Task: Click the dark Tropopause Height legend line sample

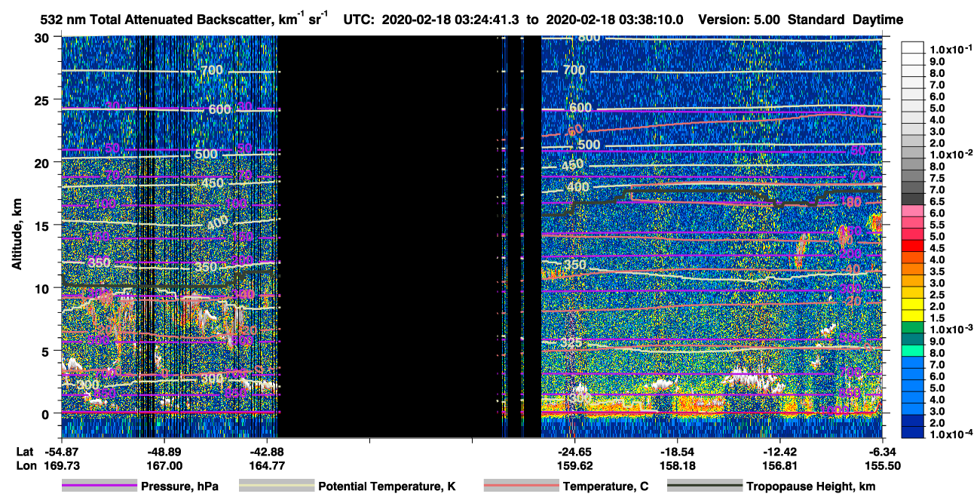Action: click(704, 486)
